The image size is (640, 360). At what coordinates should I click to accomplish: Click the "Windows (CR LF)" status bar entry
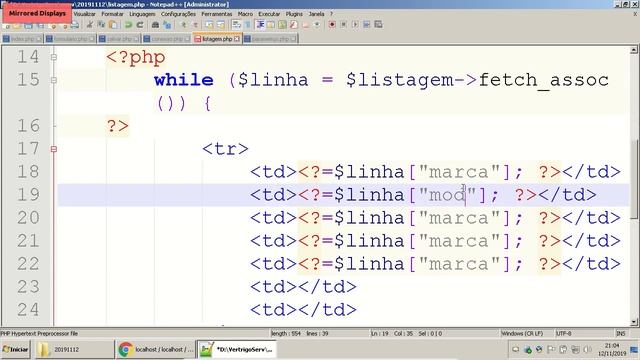click(522, 333)
